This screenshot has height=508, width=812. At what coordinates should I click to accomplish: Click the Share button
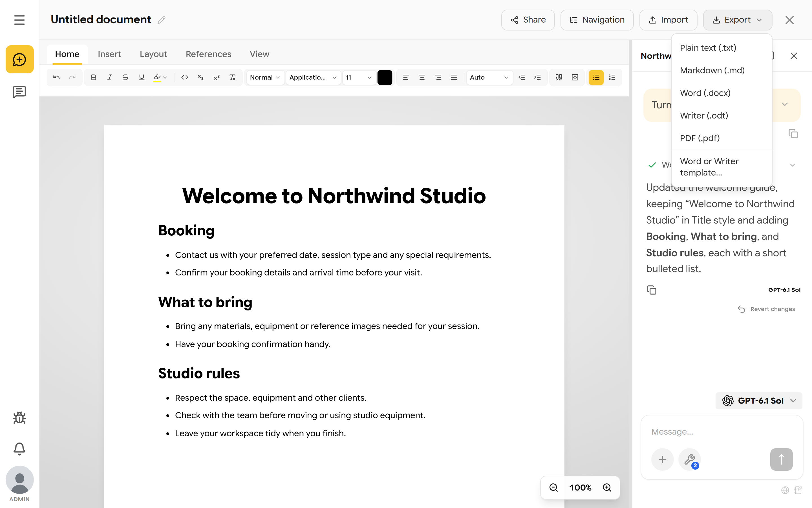(528, 20)
